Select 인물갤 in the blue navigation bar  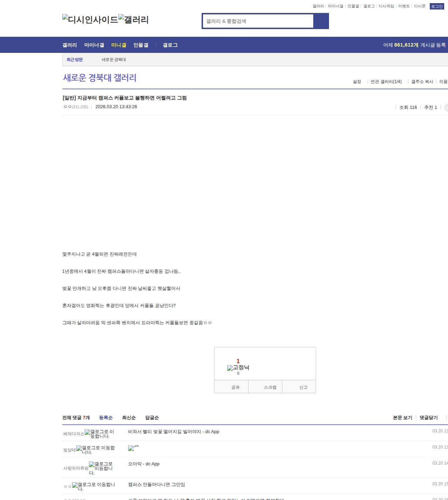point(141,45)
